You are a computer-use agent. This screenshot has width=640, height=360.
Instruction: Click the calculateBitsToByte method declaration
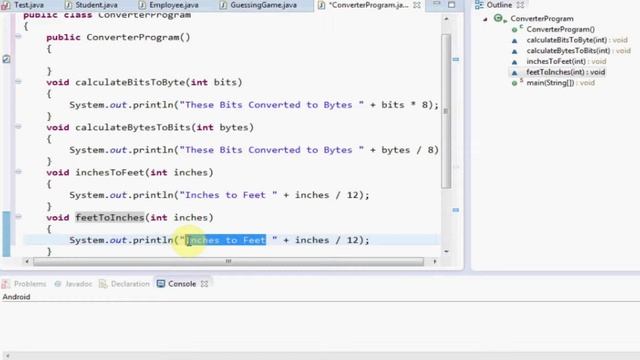144,82
